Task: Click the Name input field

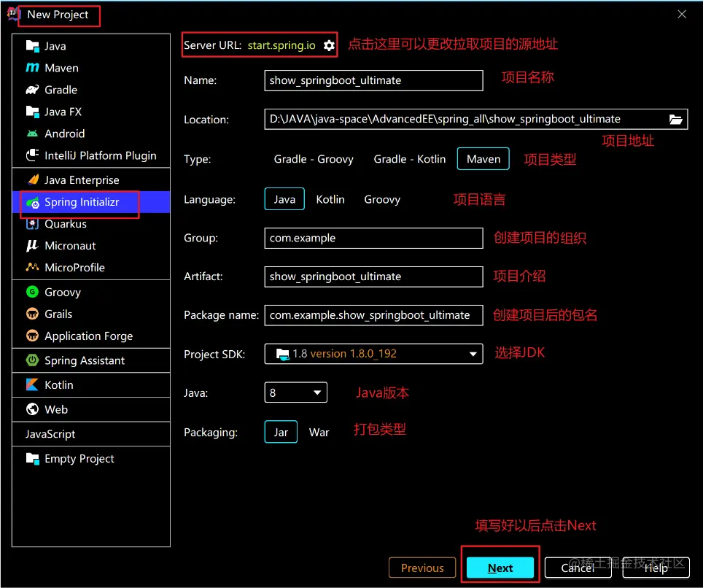Action: [x=374, y=80]
